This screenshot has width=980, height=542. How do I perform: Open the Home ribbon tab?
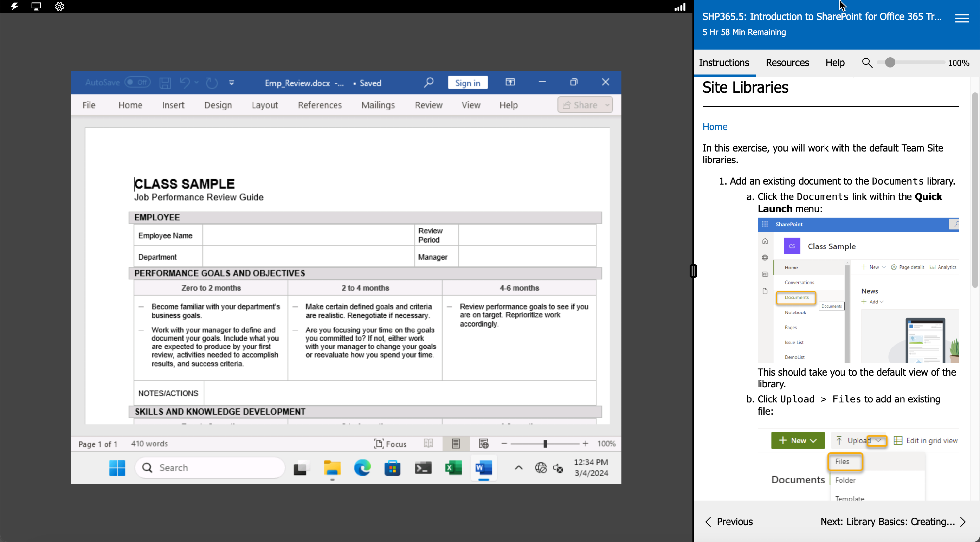[x=130, y=105]
